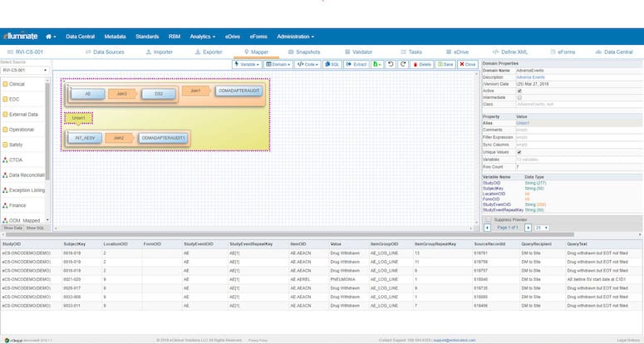Select the INT_AESV source node

click(85, 138)
